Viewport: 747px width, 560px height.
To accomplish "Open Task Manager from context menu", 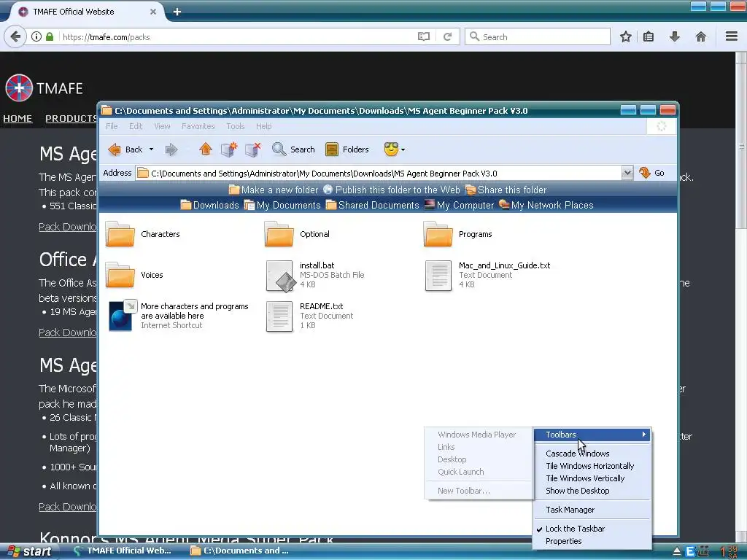I will click(x=592, y=510).
